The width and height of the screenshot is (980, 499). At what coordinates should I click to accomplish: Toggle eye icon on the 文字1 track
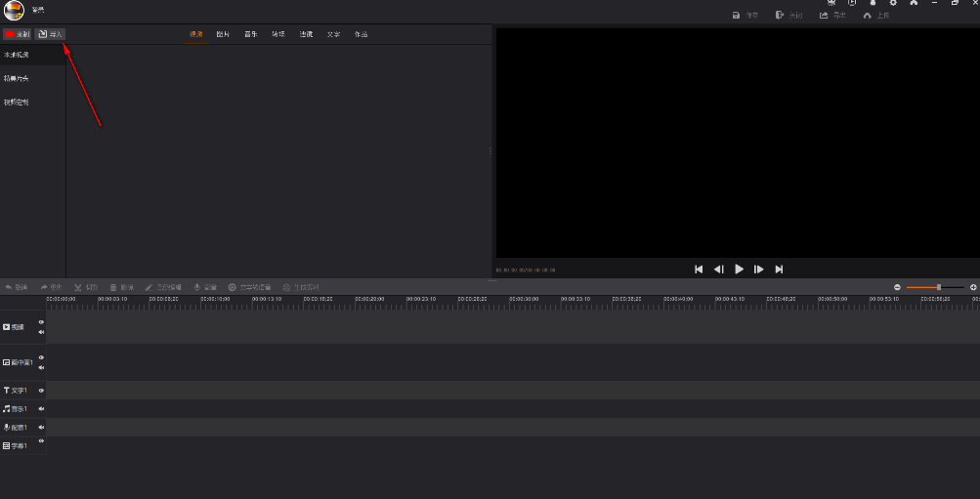pos(41,390)
